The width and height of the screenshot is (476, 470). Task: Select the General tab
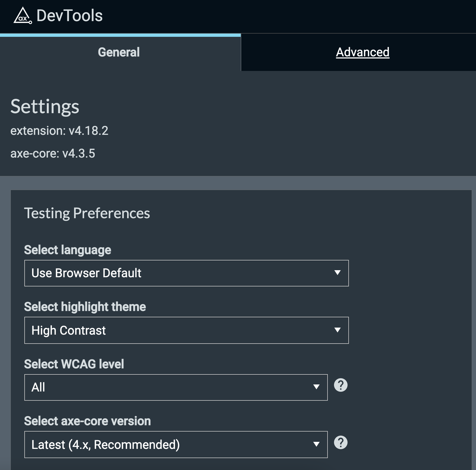tap(118, 52)
